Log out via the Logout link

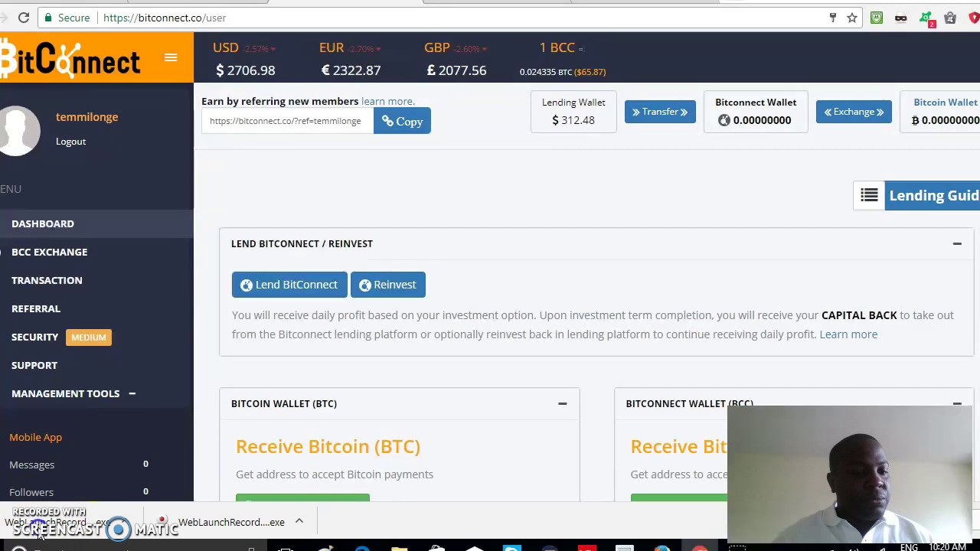click(x=70, y=142)
